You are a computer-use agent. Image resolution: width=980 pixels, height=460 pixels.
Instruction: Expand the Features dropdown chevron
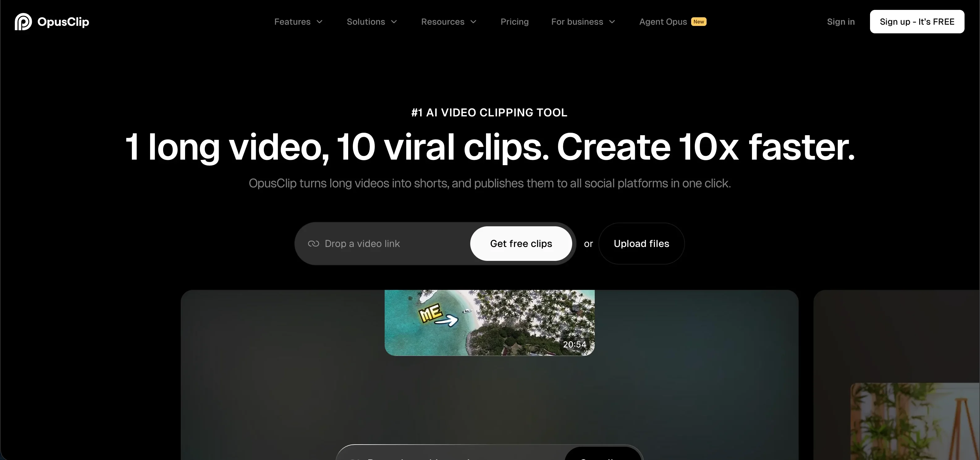pyautogui.click(x=319, y=22)
